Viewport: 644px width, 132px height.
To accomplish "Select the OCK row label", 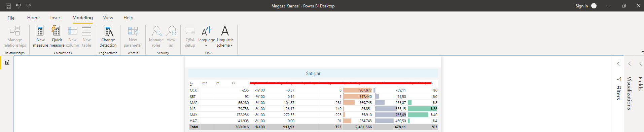I will [x=193, y=90].
